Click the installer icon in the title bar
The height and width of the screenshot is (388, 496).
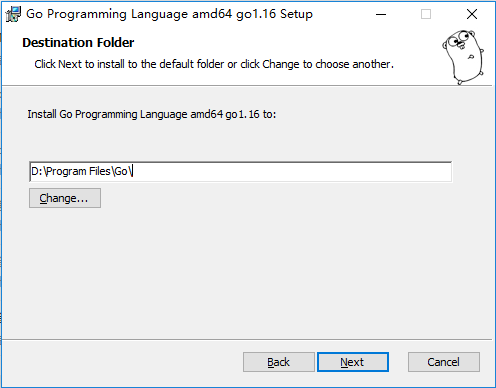[13, 14]
